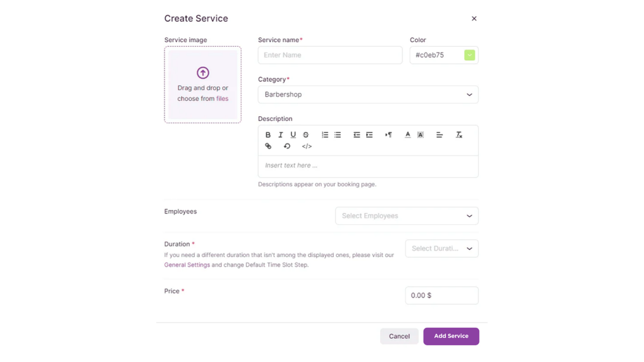
Task: Toggle the text direction icon
Action: click(388, 135)
